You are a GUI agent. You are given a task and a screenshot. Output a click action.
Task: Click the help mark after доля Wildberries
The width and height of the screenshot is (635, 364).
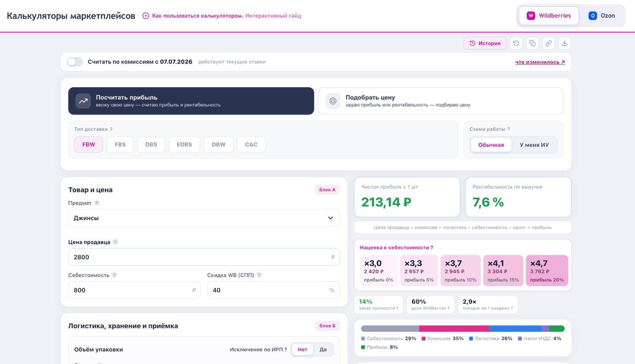pyautogui.click(x=448, y=308)
